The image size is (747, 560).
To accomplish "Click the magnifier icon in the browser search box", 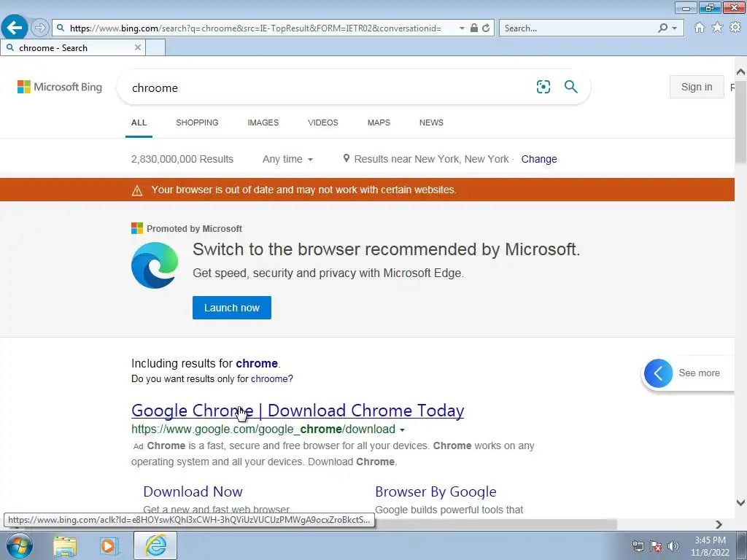I will [662, 28].
